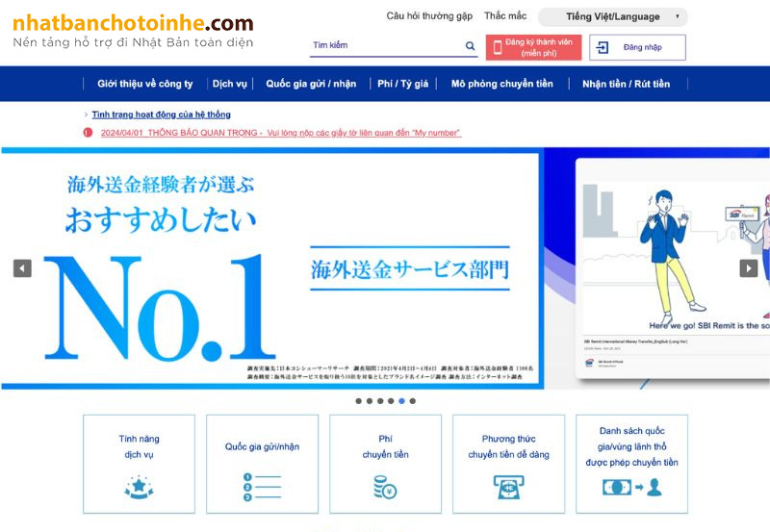Click the ATM icon for Phương thức chuyển tiền
The width and height of the screenshot is (770, 532).
(x=508, y=487)
